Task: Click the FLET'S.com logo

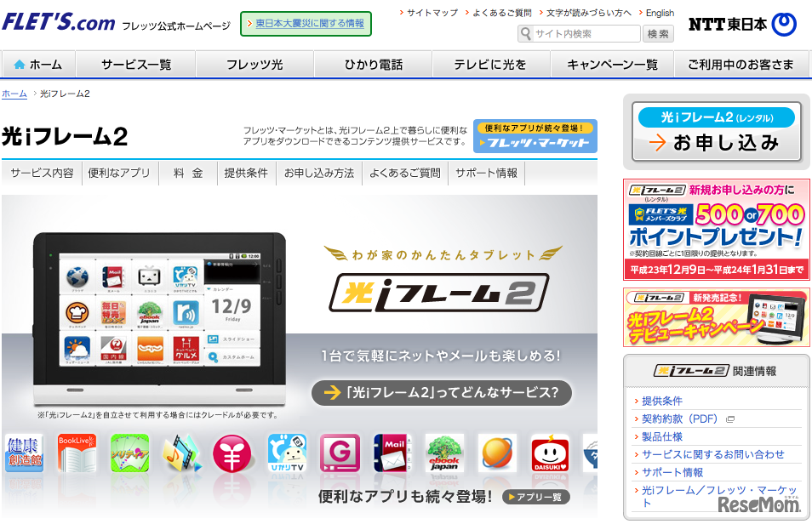Action: pyautogui.click(x=58, y=22)
